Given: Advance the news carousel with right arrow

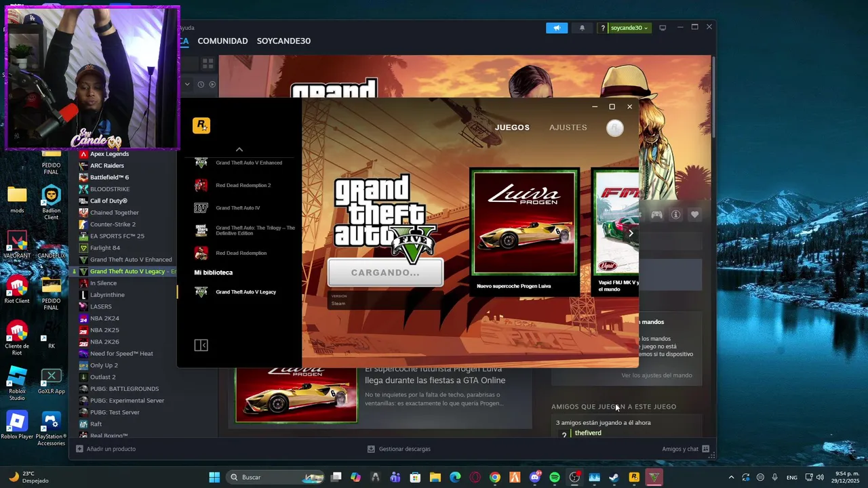Looking at the screenshot, I should point(631,233).
